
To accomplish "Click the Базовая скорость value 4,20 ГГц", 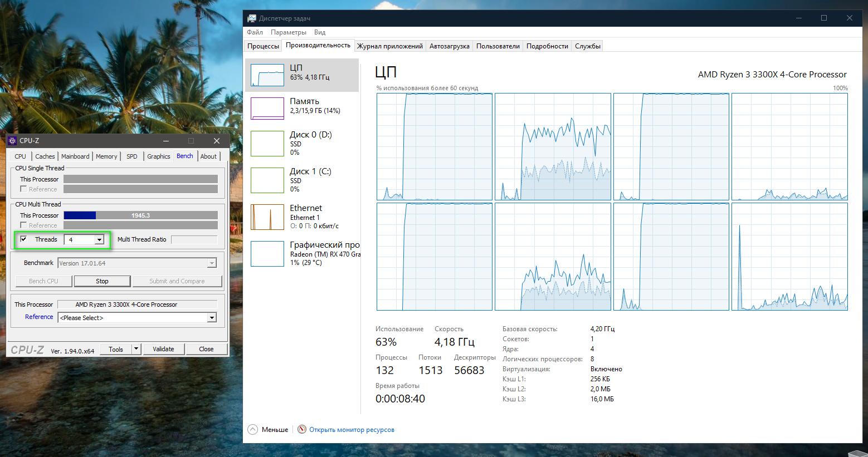I will click(602, 329).
